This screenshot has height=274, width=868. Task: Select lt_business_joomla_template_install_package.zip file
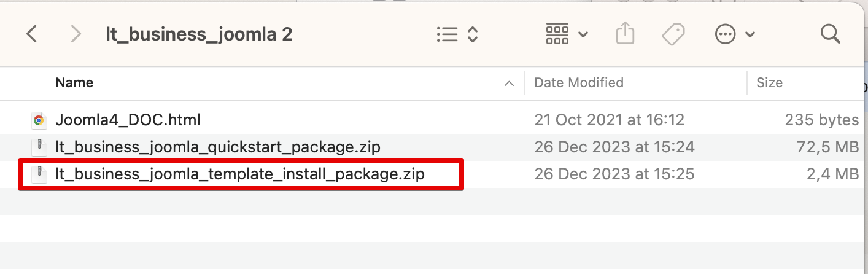tap(240, 174)
